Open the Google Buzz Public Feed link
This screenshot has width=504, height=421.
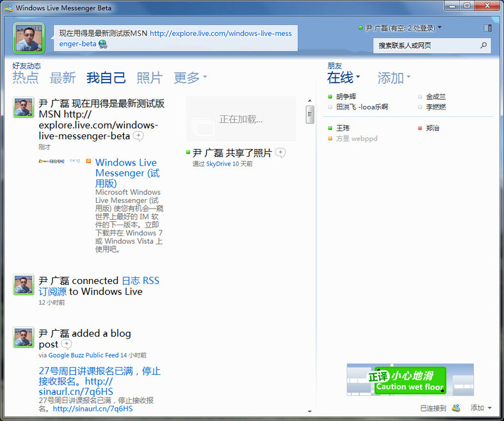[x=83, y=355]
